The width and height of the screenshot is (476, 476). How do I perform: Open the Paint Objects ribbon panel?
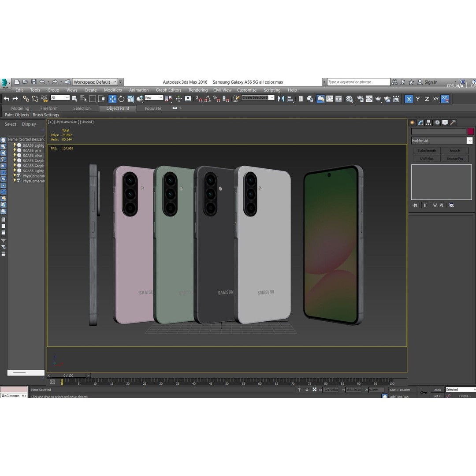point(17,115)
